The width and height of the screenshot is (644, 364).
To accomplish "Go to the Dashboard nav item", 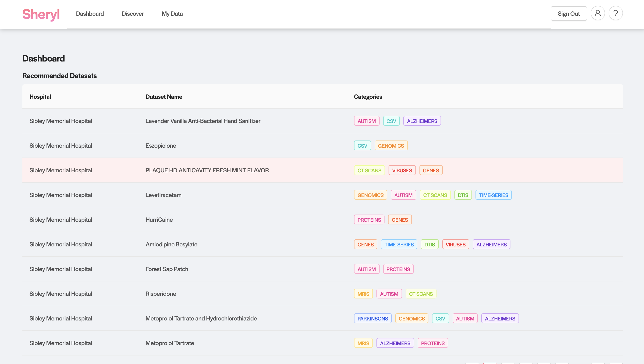I will (90, 14).
